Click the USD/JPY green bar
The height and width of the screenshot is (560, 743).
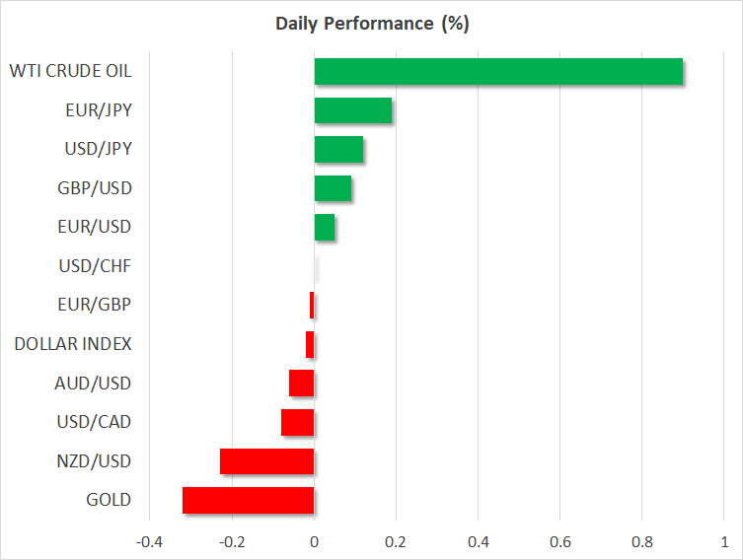pos(338,150)
